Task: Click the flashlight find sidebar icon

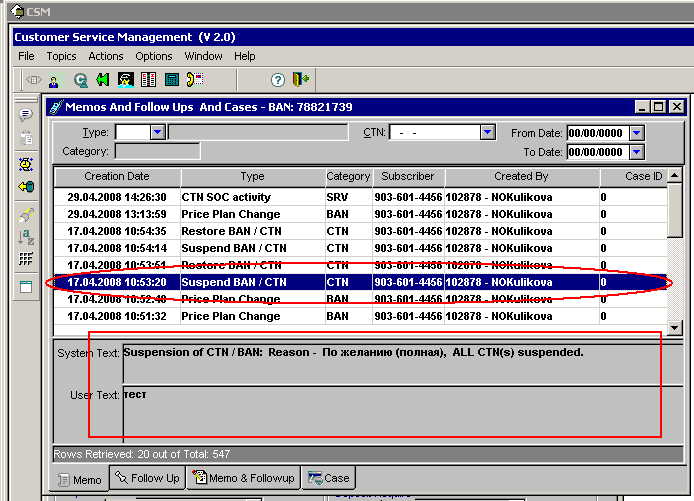Action: click(26, 215)
